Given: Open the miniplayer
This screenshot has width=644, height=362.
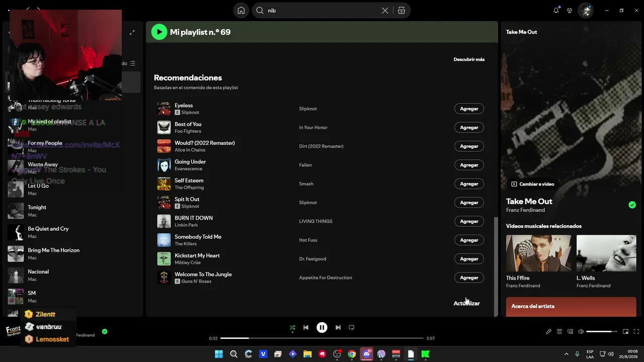Looking at the screenshot, I should (x=625, y=332).
